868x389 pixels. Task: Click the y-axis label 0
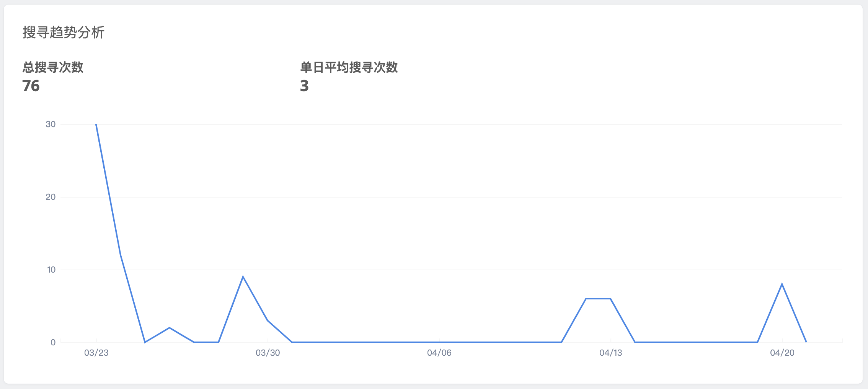pyautogui.click(x=53, y=342)
